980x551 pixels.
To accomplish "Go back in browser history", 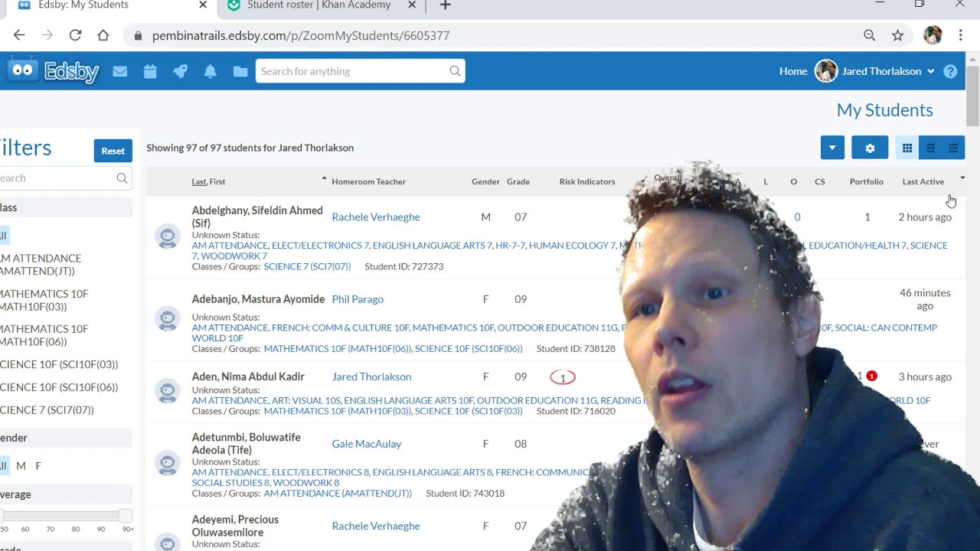I will pos(19,35).
